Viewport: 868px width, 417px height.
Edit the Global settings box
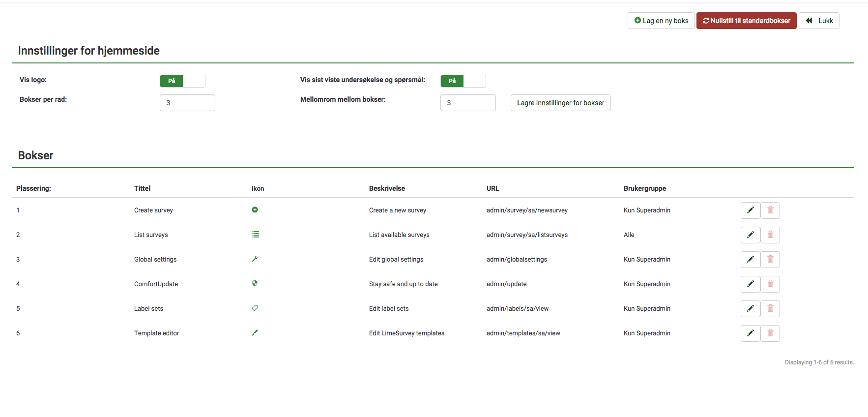pos(750,260)
